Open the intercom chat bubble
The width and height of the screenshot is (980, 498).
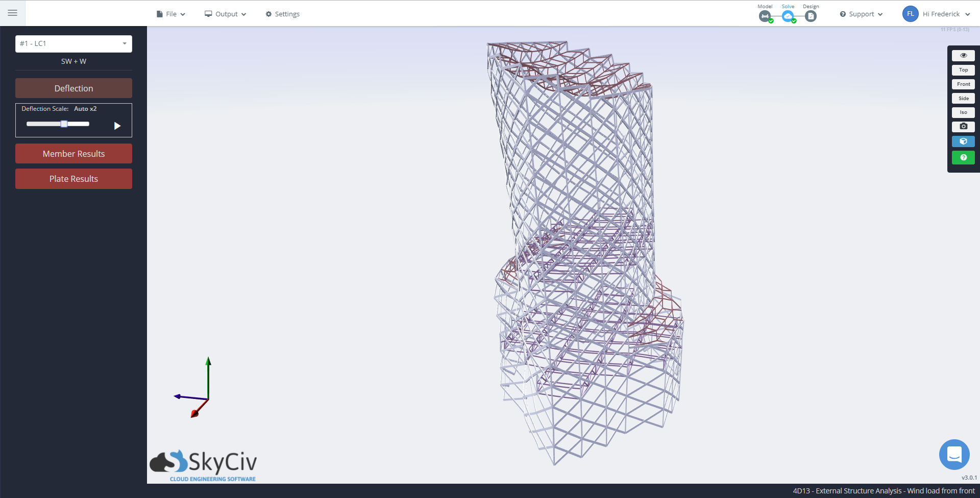point(954,454)
